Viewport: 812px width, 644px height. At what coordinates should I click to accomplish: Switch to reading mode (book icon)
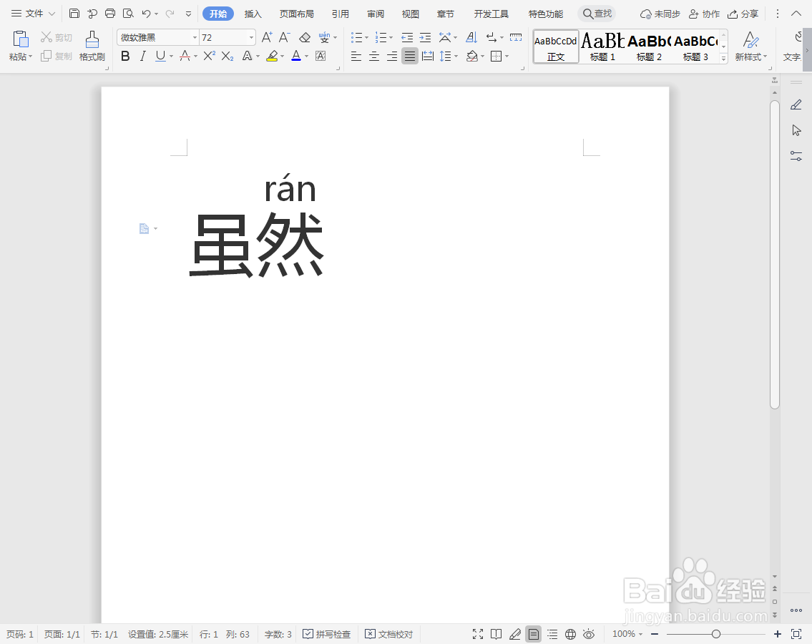(x=496, y=634)
